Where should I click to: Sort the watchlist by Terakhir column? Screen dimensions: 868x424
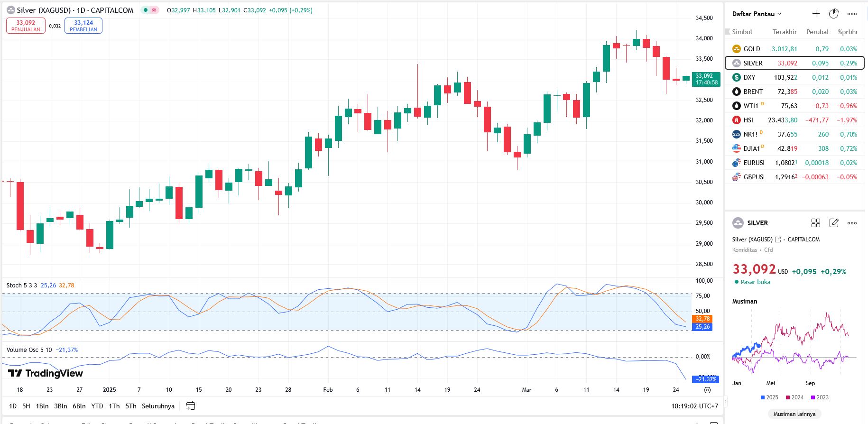pyautogui.click(x=784, y=32)
